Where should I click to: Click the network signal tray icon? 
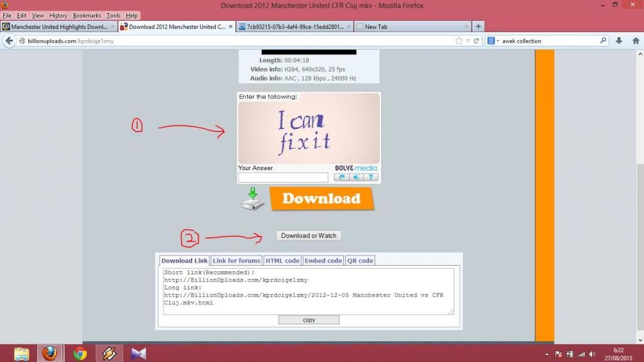(581, 354)
